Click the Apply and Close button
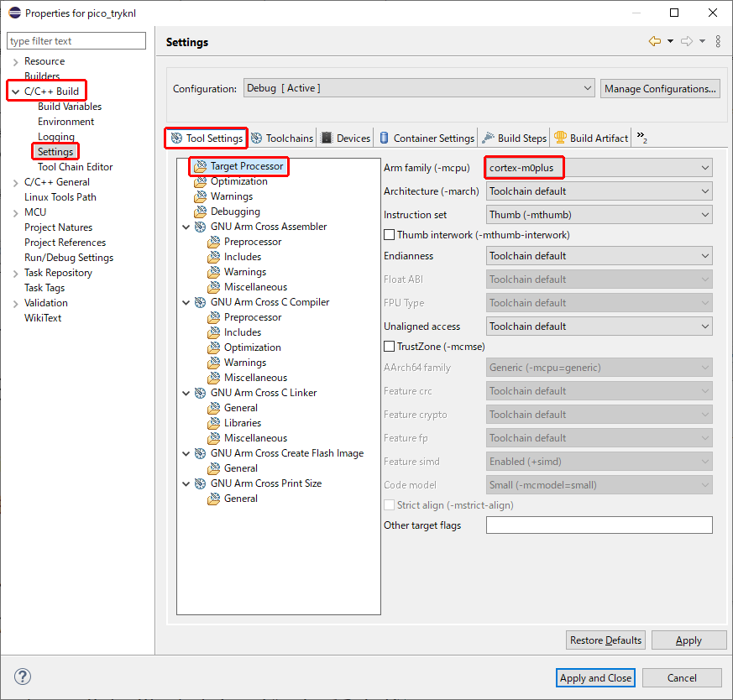733x700 pixels. click(596, 677)
